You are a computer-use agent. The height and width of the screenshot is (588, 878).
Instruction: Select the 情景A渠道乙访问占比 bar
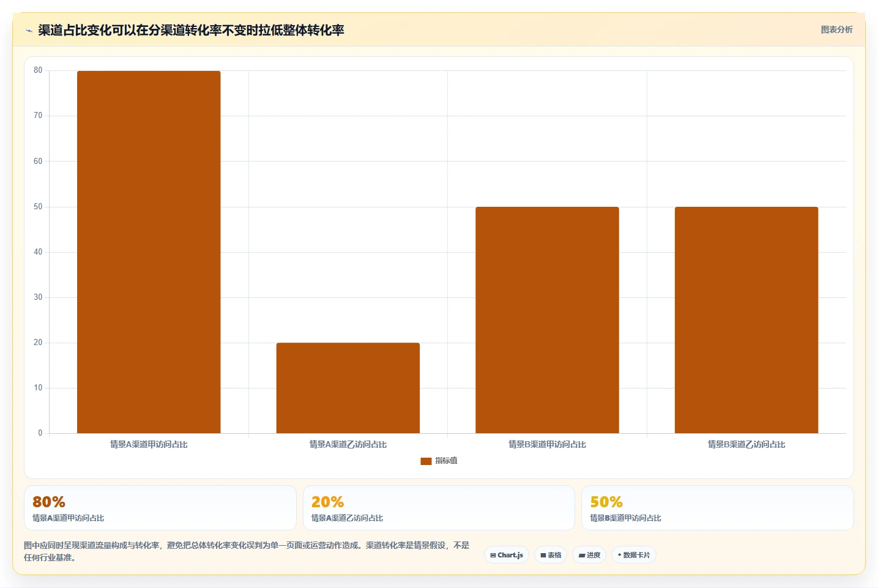tap(348, 388)
